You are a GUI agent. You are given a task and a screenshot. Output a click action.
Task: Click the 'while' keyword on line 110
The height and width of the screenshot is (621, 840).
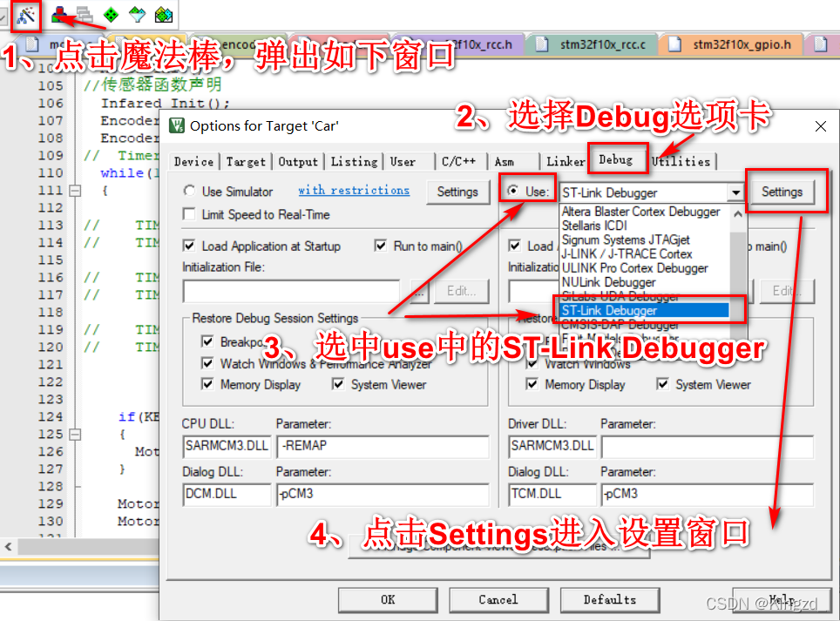[122, 173]
